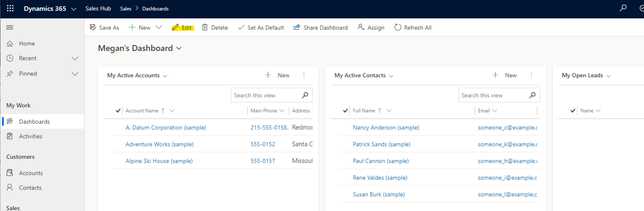Image resolution: width=644 pixels, height=211 pixels.
Task: Toggle select-all checkmark in Contacts grid
Action: [345, 111]
